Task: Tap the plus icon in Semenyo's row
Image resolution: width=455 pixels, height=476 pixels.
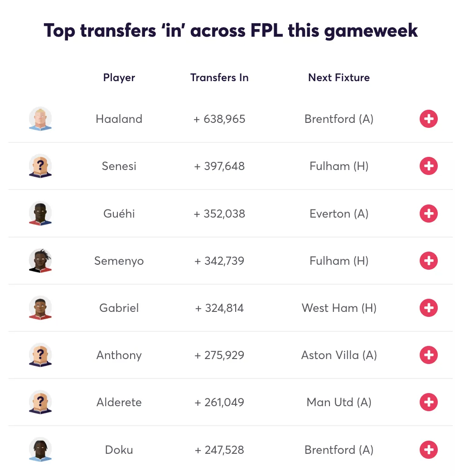Action: pyautogui.click(x=428, y=261)
